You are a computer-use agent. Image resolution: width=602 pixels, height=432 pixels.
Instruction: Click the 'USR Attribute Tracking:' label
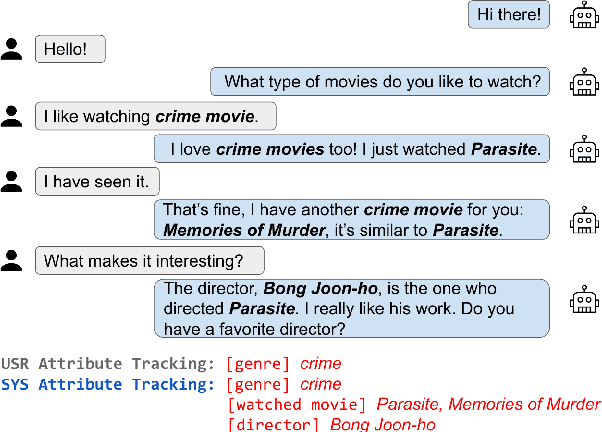click(108, 363)
